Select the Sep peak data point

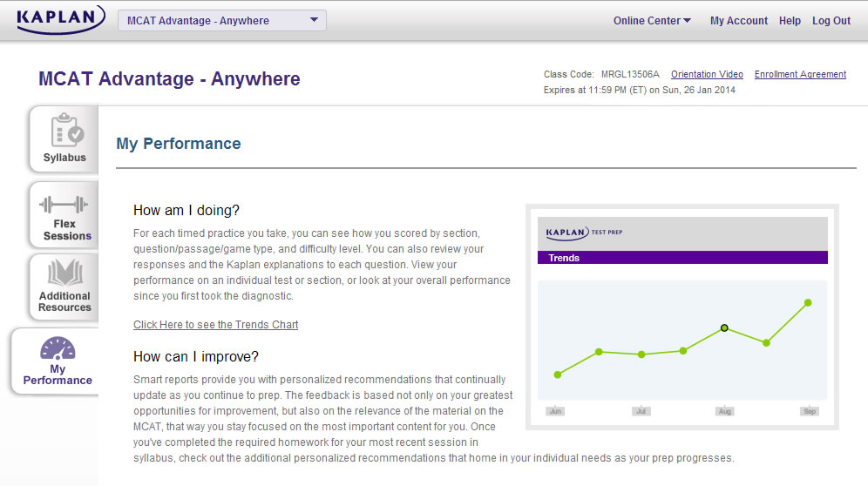(808, 303)
